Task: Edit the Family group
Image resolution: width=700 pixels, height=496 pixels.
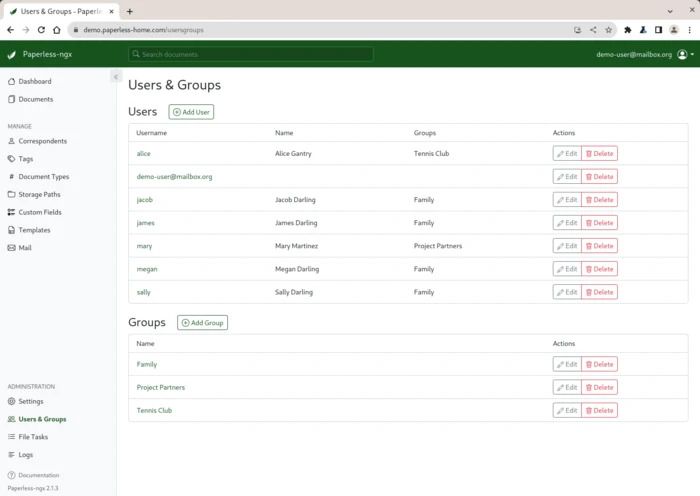Action: 567,364
